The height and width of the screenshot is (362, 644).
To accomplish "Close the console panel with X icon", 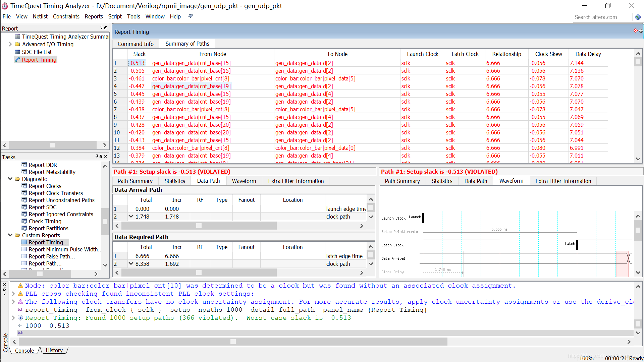I will coord(5,285).
